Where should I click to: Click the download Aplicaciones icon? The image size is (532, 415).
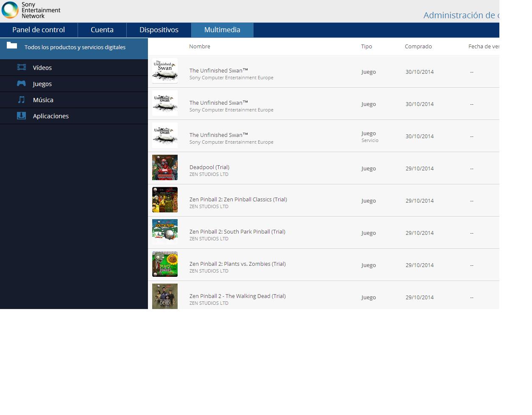tap(21, 116)
